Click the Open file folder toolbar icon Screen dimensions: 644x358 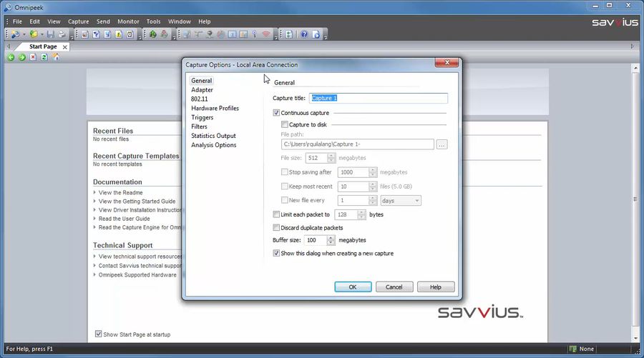(x=33, y=34)
